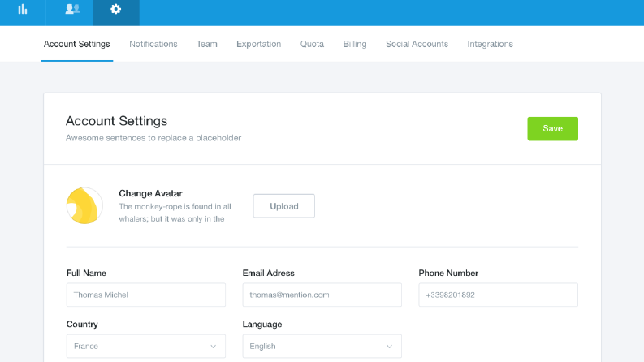The height and width of the screenshot is (362, 644).
Task: Open the statistics bar chart icon
Action: 23,9
